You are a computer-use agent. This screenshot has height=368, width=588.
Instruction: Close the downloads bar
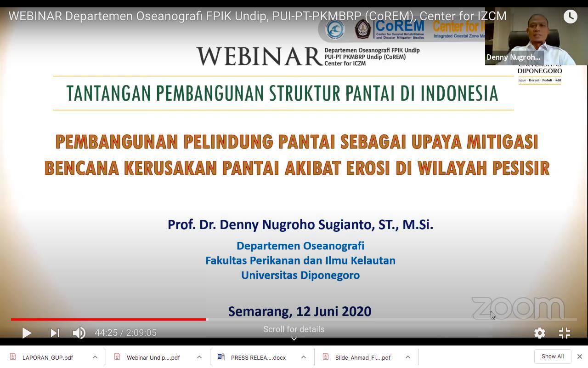coord(580,356)
